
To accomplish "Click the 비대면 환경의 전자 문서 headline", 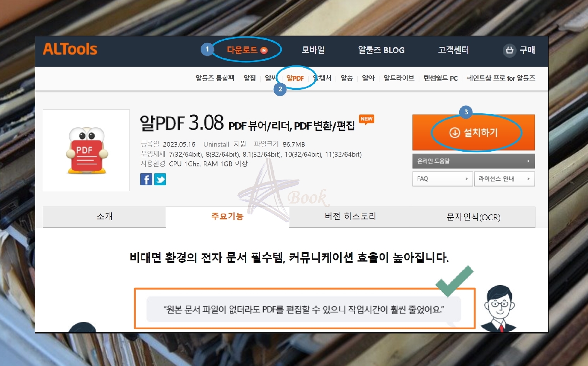I will pyautogui.click(x=289, y=257).
